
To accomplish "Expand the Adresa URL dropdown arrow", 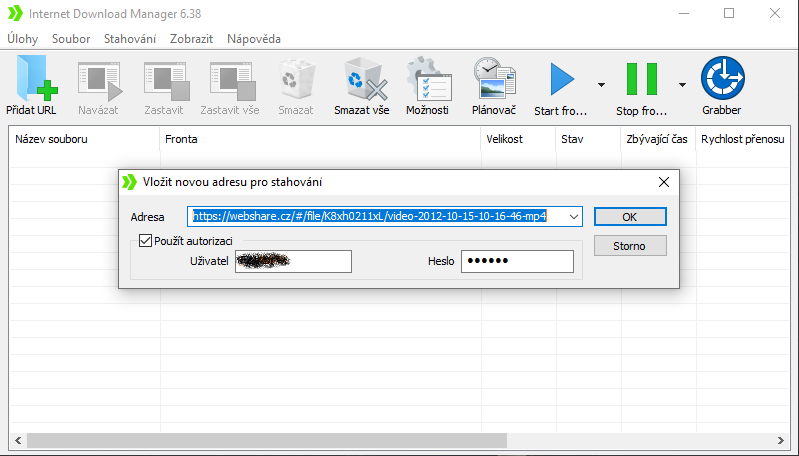I will click(x=574, y=217).
